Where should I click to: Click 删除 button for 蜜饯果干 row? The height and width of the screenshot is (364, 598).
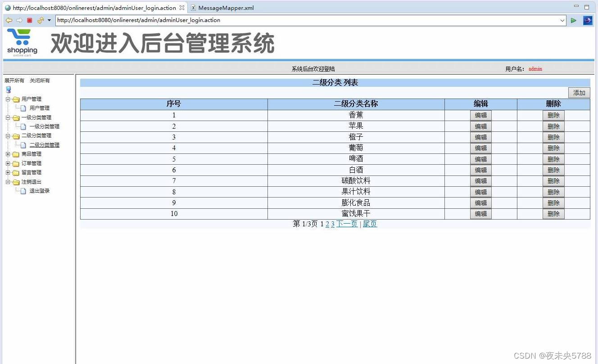tap(553, 214)
